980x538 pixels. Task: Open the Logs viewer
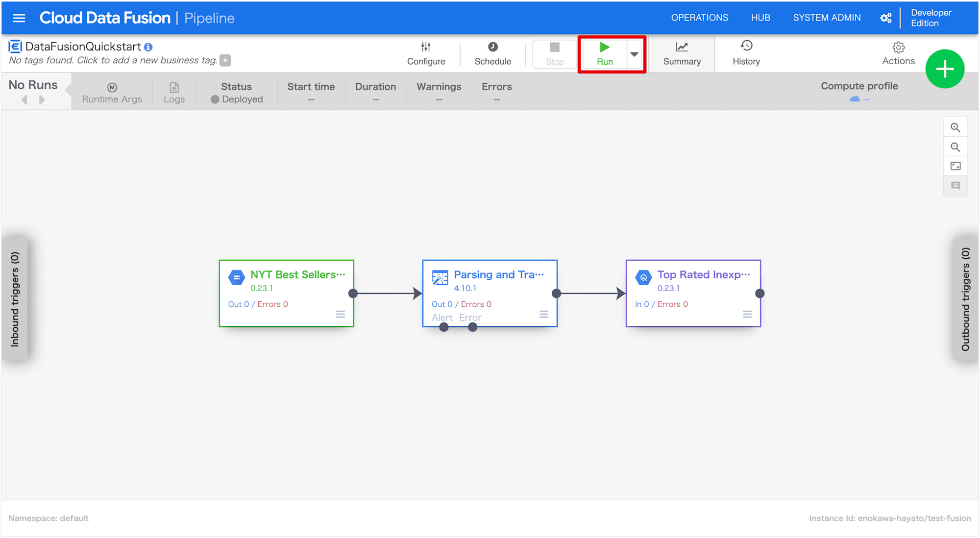click(174, 93)
